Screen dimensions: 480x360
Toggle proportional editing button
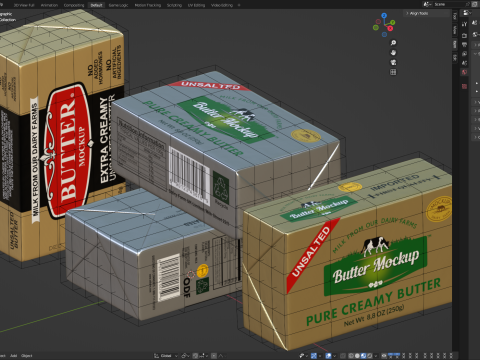[x=214, y=356]
